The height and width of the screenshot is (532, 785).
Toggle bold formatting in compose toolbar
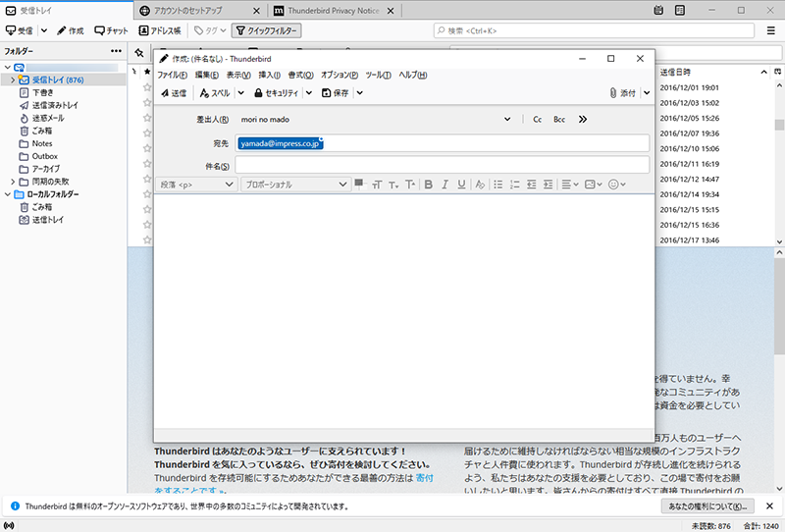click(428, 185)
